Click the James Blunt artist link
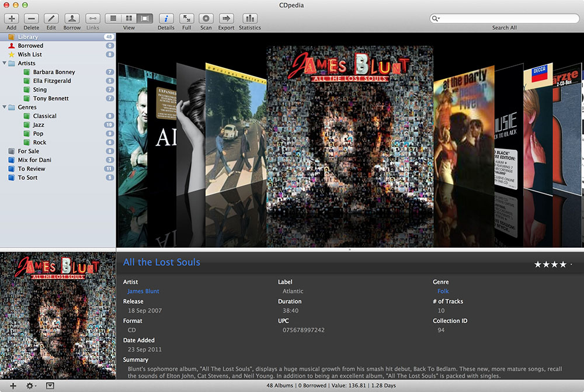 [143, 292]
